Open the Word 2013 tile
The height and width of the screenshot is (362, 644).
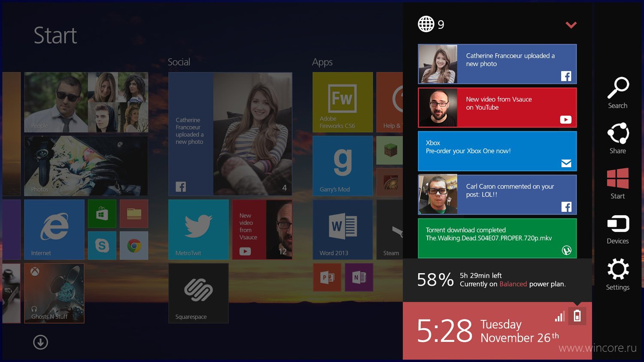pyautogui.click(x=343, y=229)
